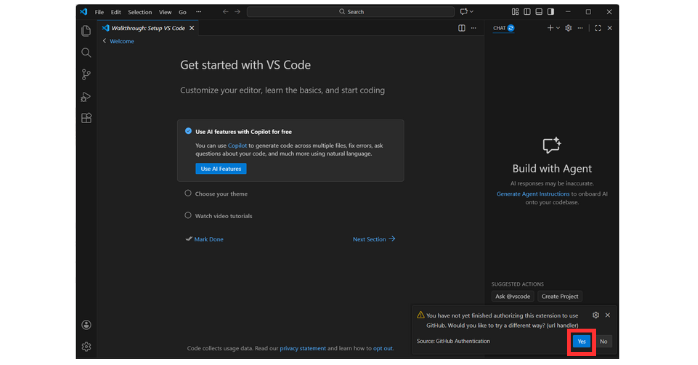Close the chat panel
698x365 pixels.
click(x=610, y=28)
